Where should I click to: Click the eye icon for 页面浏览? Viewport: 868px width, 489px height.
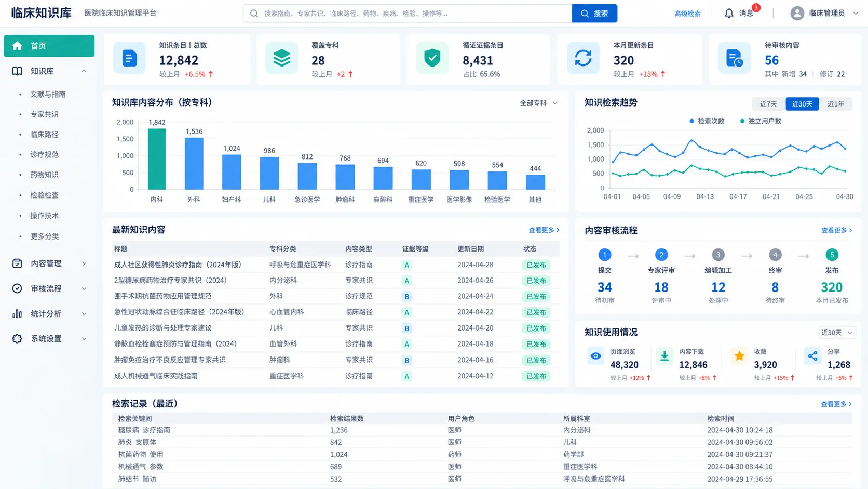(595, 356)
